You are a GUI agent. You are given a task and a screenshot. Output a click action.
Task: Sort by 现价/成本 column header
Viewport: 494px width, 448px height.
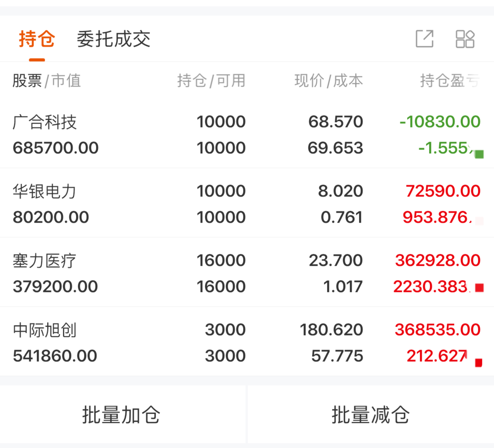coord(329,81)
